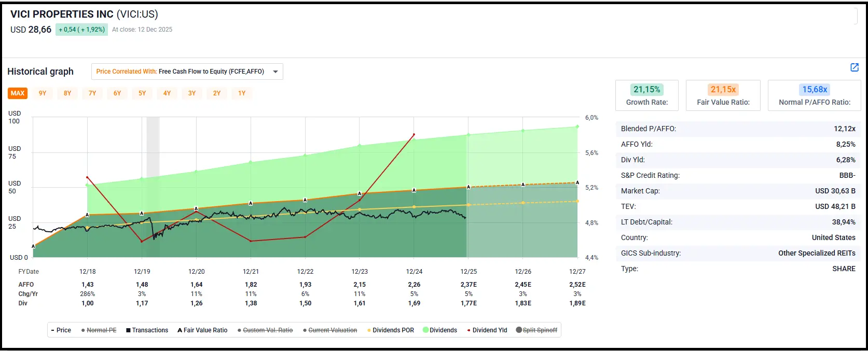Viewport: 868px width, 351px height.
Task: Enable Normal PE legend item
Action: 99,330
